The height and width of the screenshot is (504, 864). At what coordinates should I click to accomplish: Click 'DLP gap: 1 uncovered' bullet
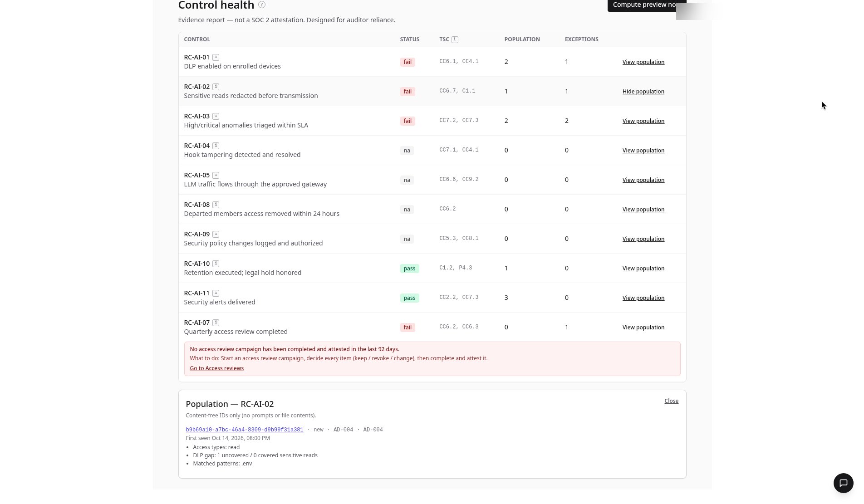[255, 455]
